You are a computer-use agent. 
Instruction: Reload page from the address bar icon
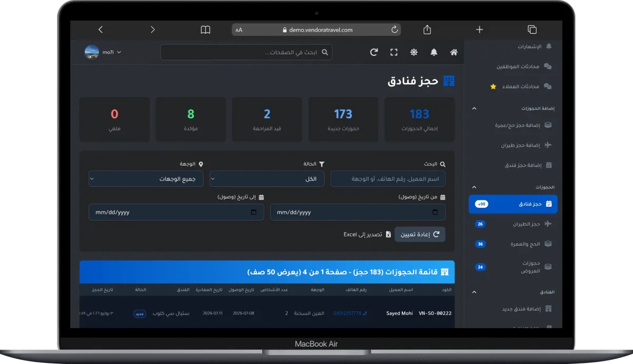pos(394,30)
